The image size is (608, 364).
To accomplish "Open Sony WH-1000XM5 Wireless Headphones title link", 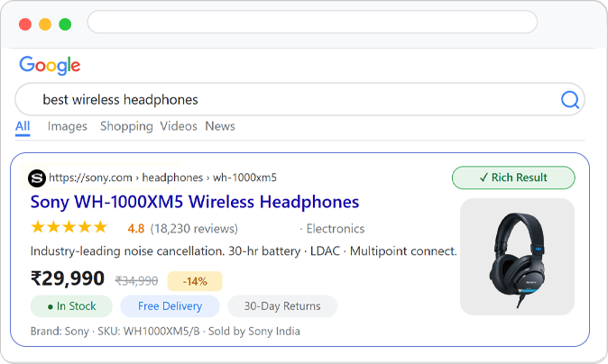I will click(x=195, y=202).
